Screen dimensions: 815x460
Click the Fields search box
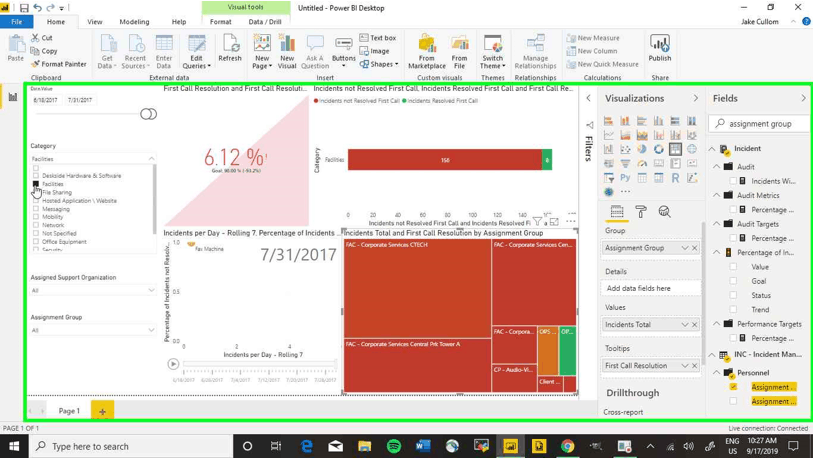(759, 124)
